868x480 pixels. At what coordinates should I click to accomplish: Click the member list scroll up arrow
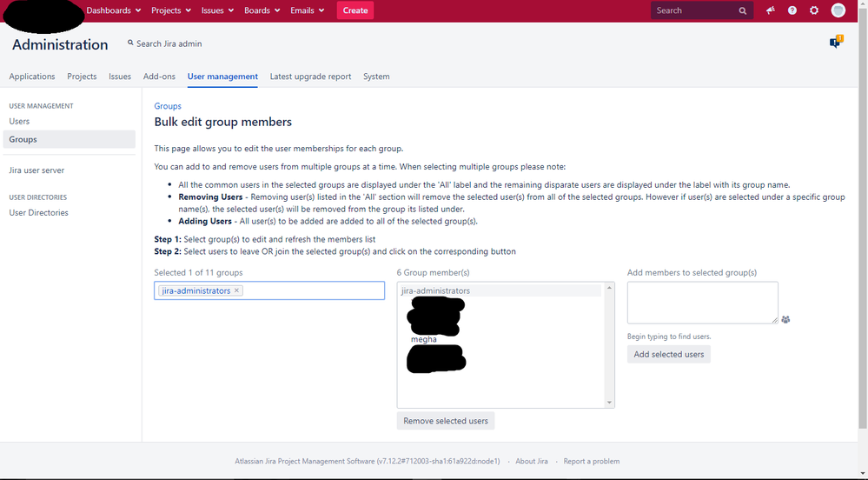609,288
